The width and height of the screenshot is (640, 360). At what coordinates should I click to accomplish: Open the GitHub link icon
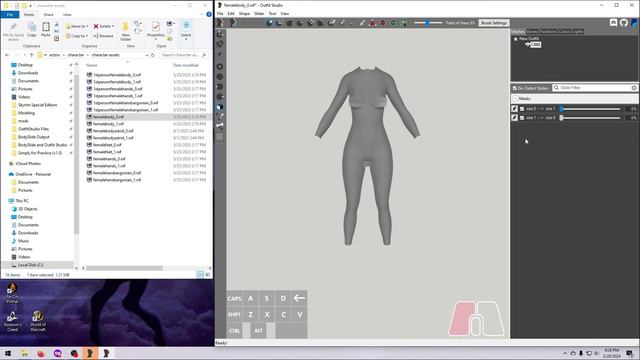[624, 23]
